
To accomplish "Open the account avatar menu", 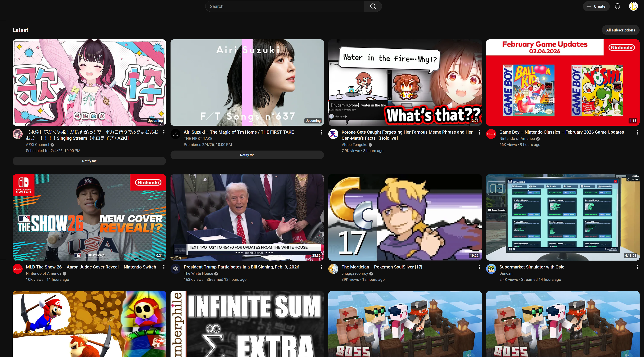I will coord(633,6).
